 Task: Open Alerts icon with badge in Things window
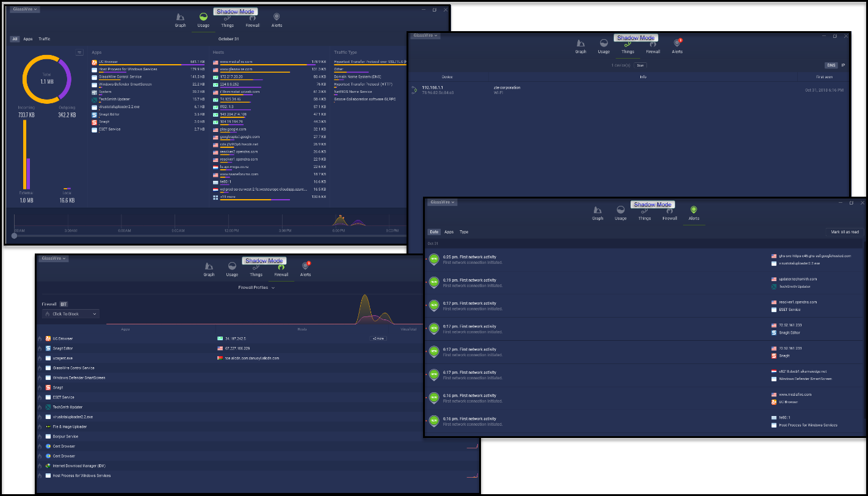tap(678, 43)
